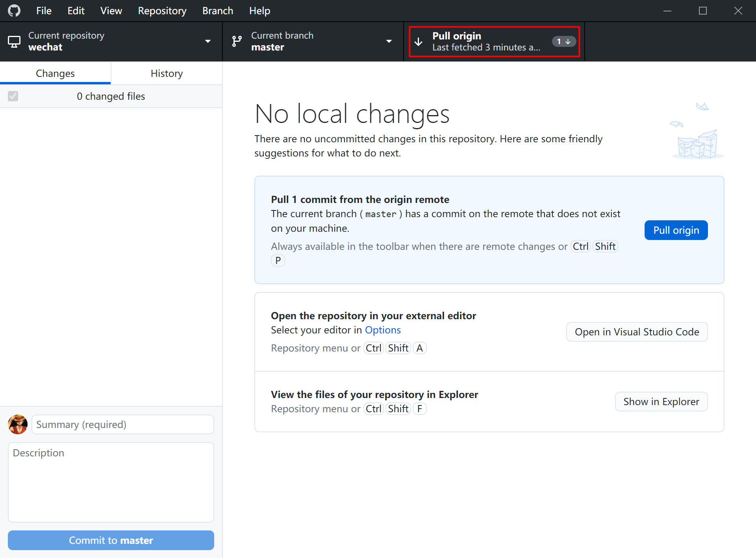Click the Description text area

tap(111, 482)
